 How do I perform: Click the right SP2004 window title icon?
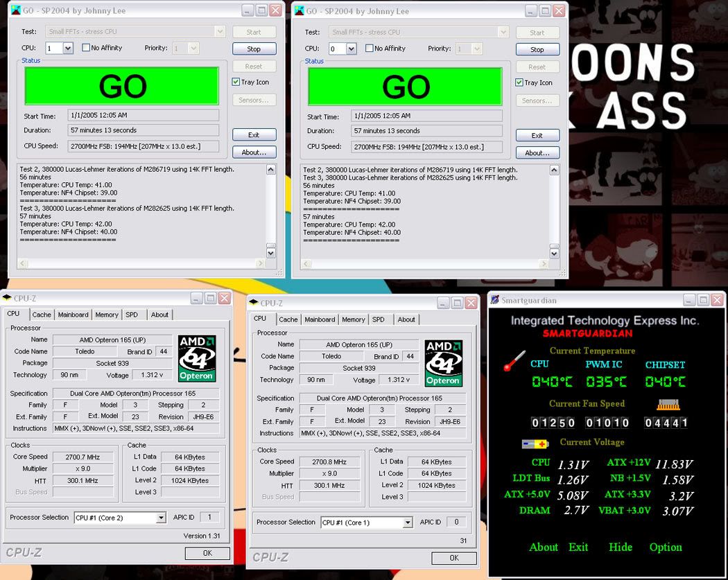pos(299,10)
